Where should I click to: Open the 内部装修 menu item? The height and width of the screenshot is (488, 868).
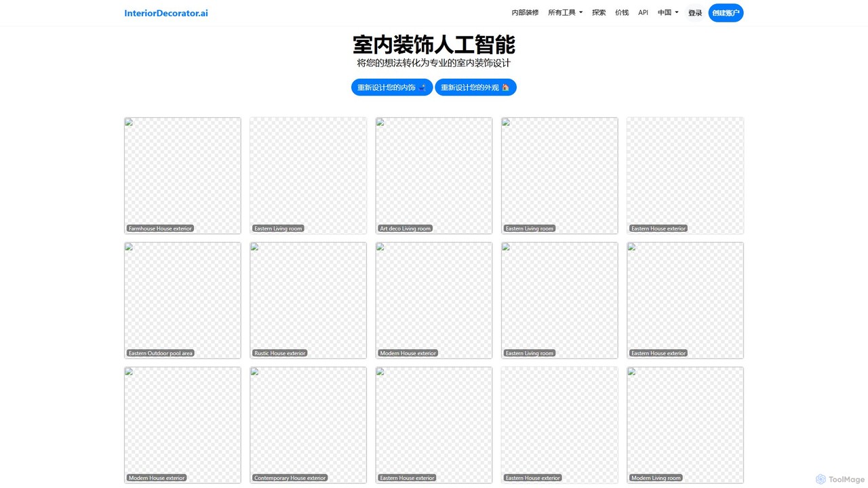[x=525, y=13]
